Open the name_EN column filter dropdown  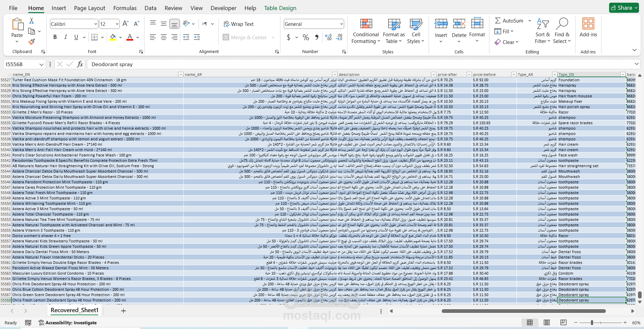click(180, 75)
